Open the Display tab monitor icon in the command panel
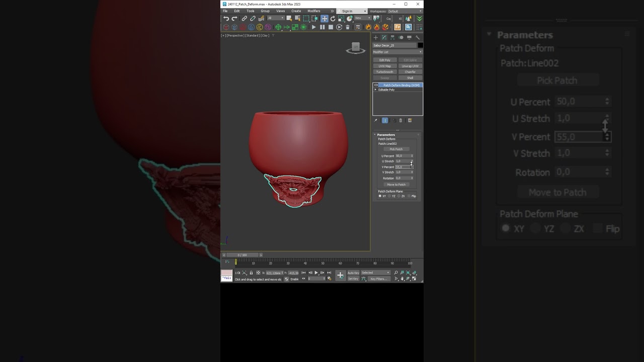 [x=409, y=37]
